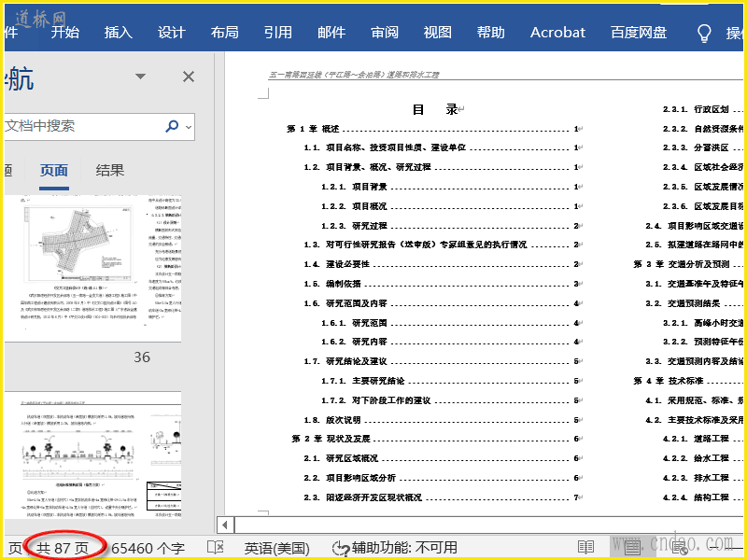
Task: Select the 引用 tab
Action: coord(278,33)
